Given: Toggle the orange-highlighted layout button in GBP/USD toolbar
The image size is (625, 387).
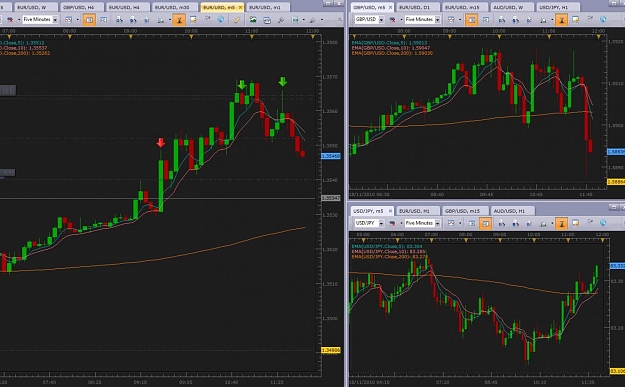Looking at the screenshot, I should pos(472,20).
